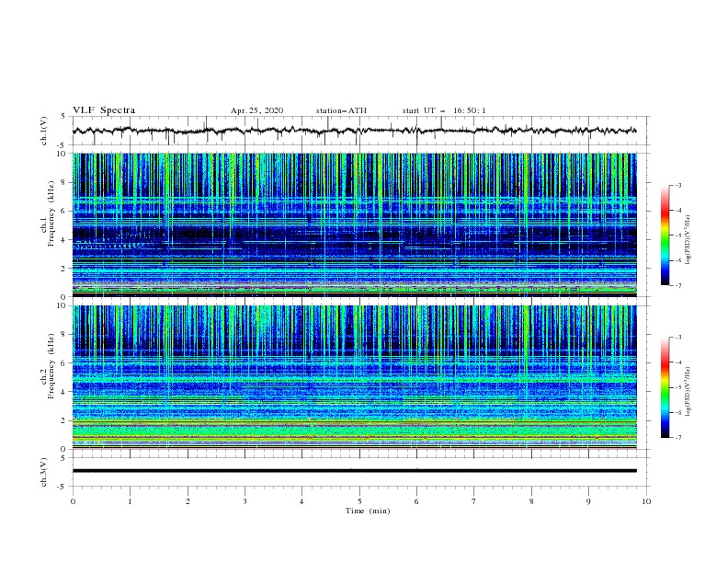Click the 'VLF Spectra' title text
Screen dimensions: 728x563
tap(104, 110)
